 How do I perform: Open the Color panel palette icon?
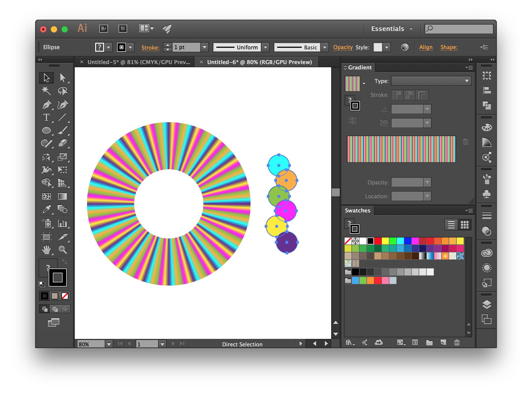coord(487,128)
